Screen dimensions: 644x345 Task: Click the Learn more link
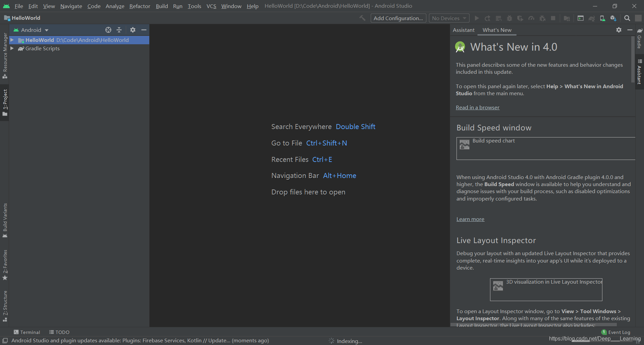(x=470, y=219)
